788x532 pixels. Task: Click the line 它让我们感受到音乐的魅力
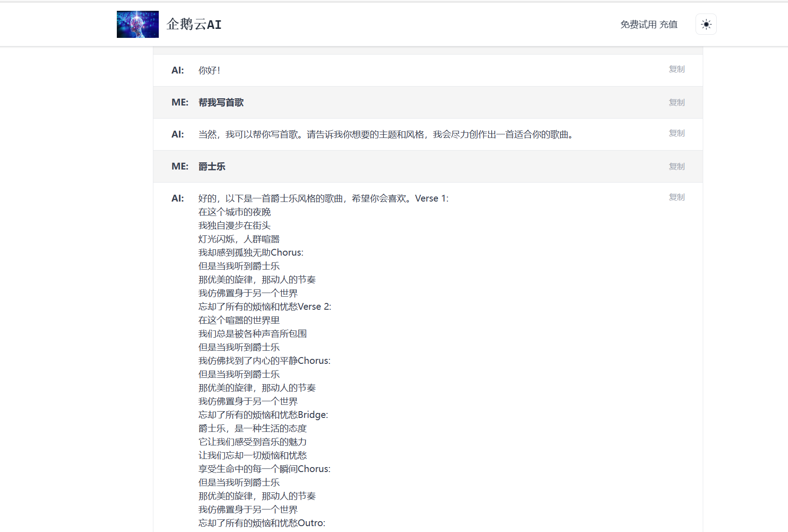point(253,442)
